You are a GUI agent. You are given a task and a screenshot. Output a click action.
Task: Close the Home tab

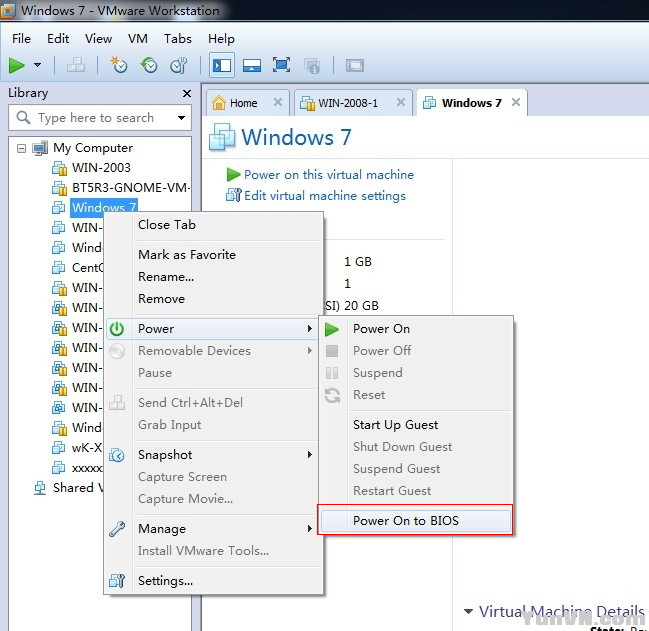pos(278,102)
